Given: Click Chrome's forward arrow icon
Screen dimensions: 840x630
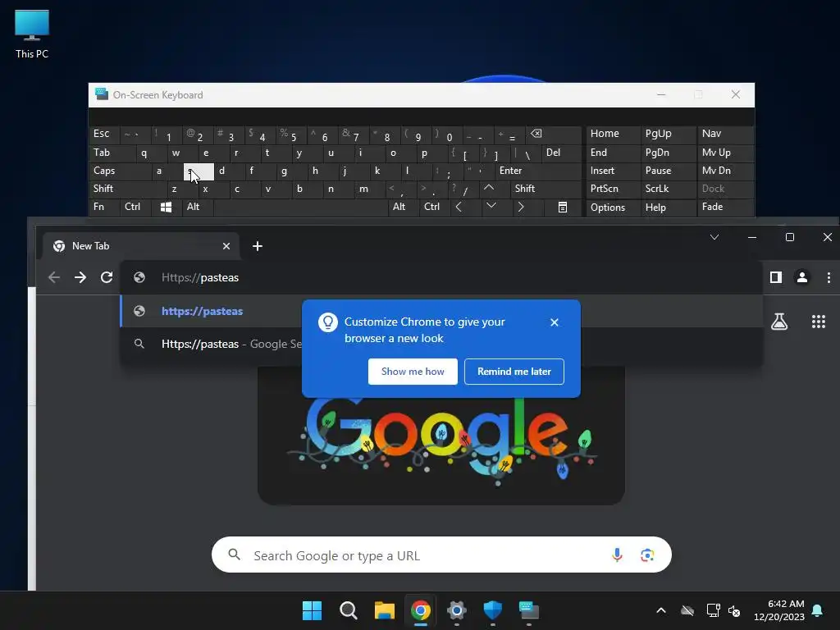Looking at the screenshot, I should pyautogui.click(x=80, y=277).
